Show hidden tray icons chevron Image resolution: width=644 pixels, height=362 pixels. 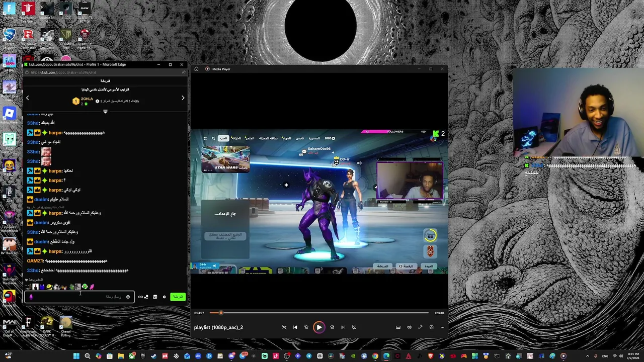[x=587, y=356]
